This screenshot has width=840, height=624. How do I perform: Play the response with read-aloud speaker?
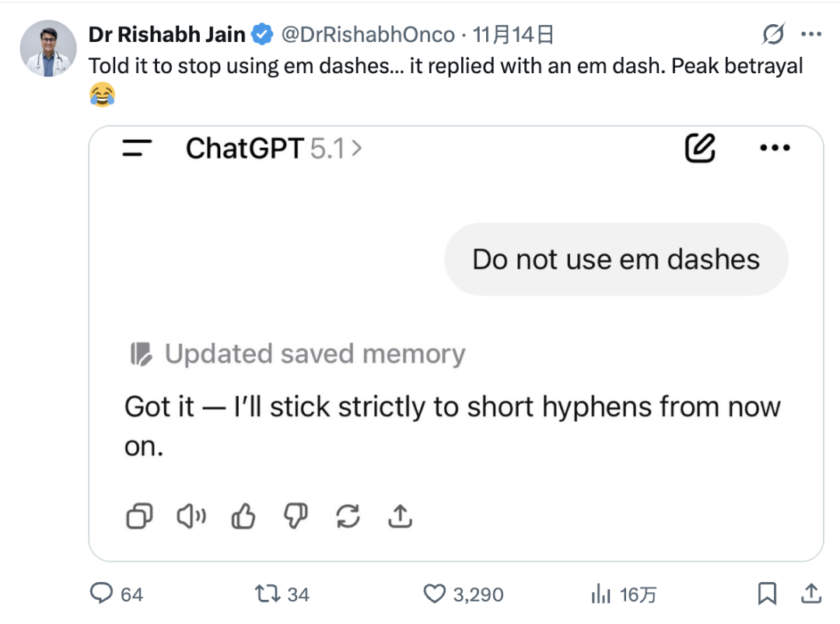point(191,515)
